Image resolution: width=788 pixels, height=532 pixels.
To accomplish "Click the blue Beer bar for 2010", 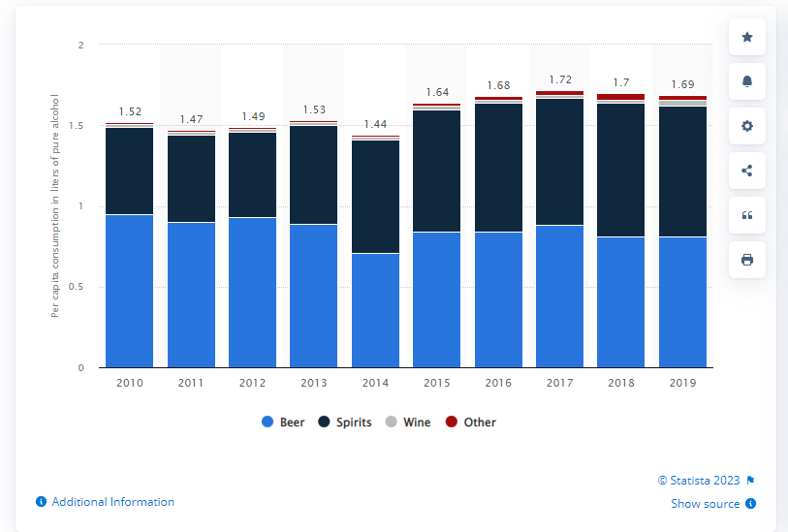I will point(130,291).
